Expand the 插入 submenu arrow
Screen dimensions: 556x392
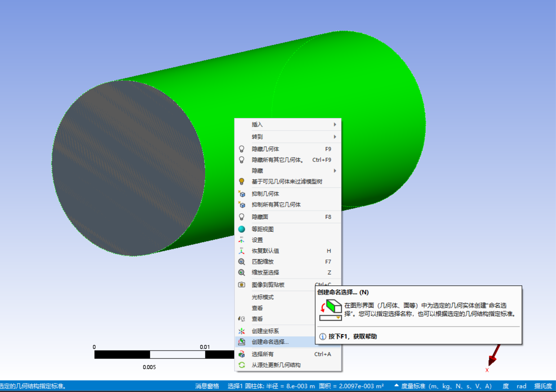(x=335, y=125)
